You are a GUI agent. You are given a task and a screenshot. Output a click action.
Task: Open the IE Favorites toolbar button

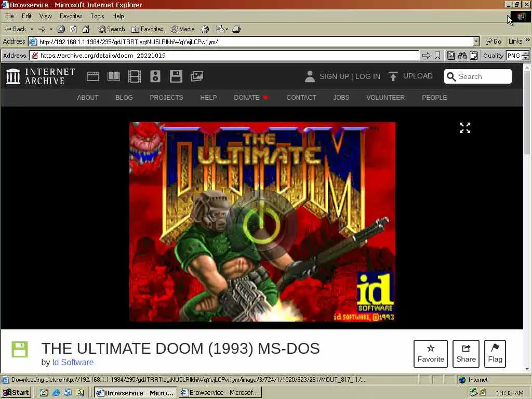(x=148, y=29)
